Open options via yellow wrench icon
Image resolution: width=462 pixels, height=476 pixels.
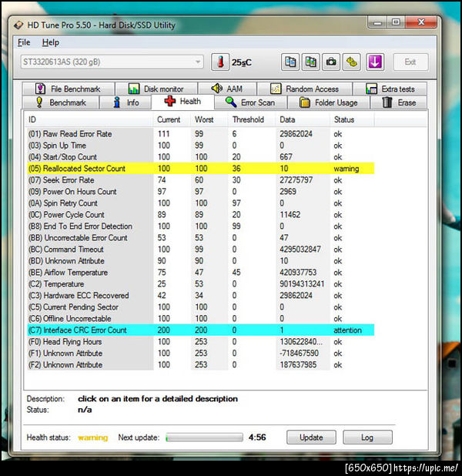point(352,62)
